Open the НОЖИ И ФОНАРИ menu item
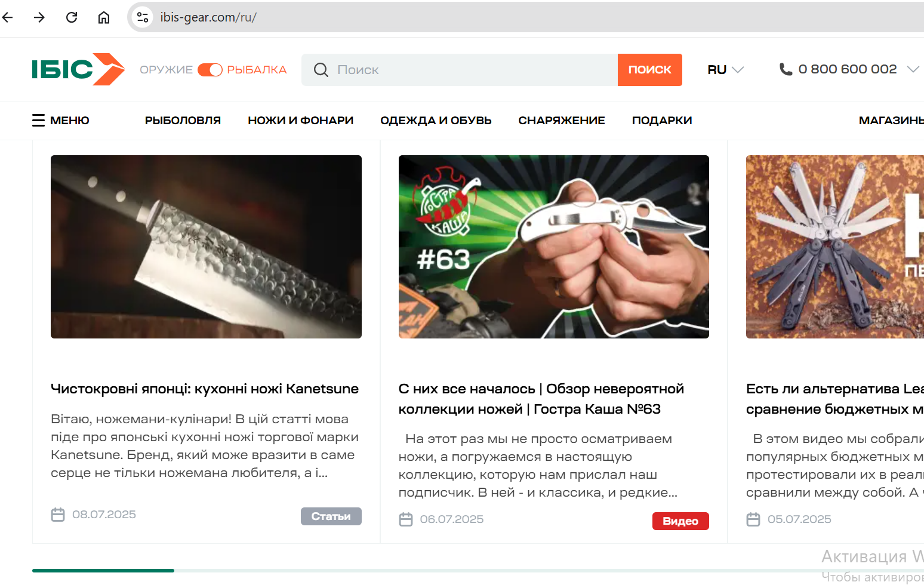Viewport: 924px width, 585px height. click(301, 120)
